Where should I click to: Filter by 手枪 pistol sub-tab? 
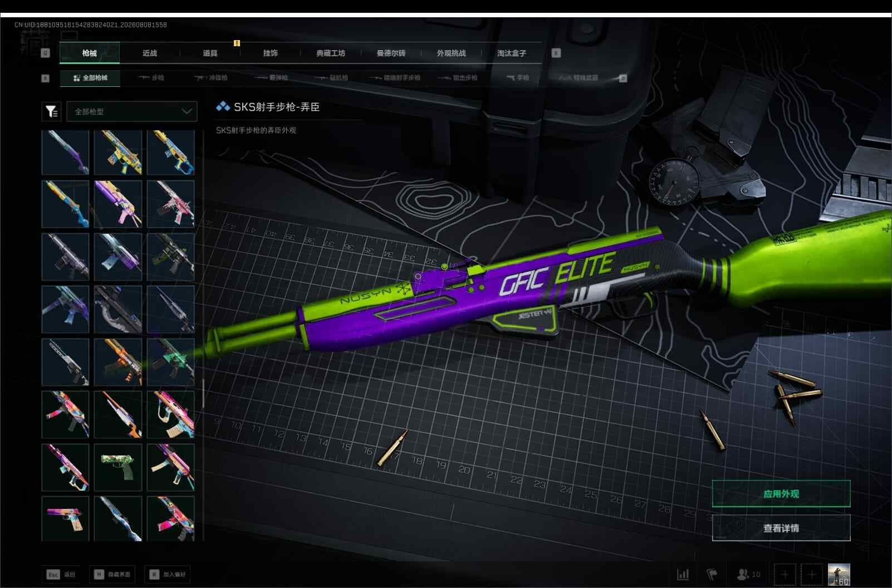(518, 78)
